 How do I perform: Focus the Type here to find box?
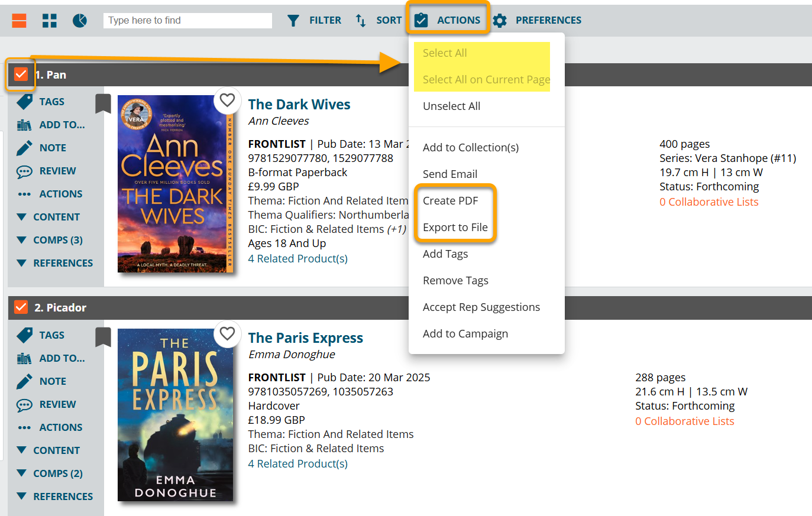click(188, 21)
